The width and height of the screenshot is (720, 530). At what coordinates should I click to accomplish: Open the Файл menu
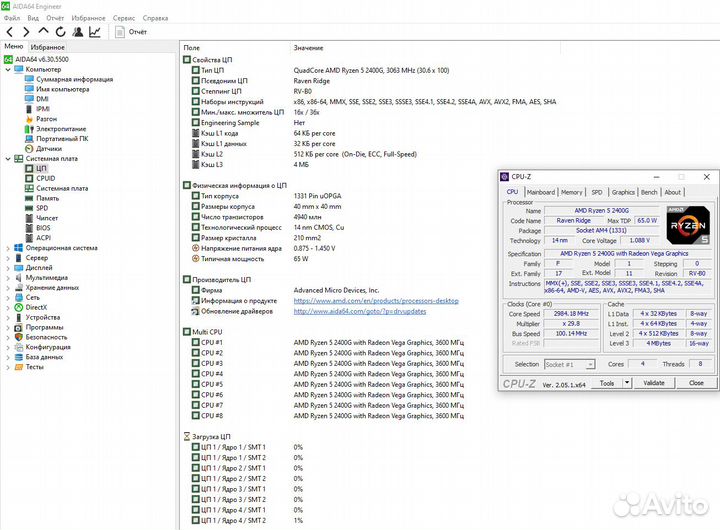(x=12, y=18)
